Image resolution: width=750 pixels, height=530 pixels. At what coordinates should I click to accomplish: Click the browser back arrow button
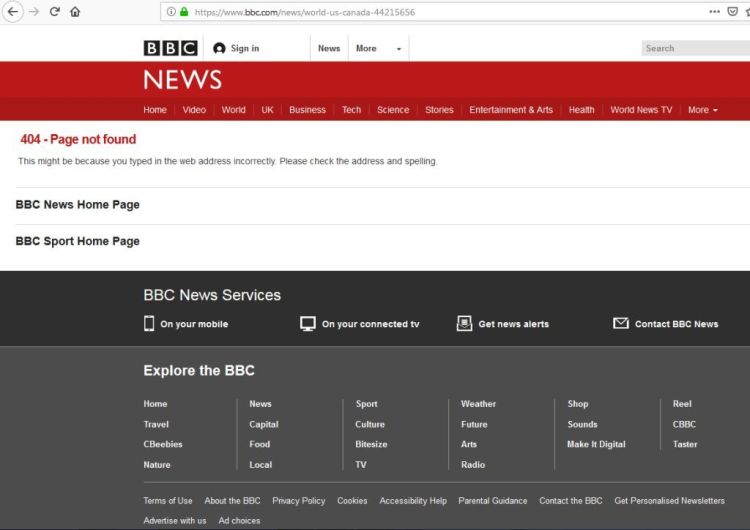click(13, 11)
